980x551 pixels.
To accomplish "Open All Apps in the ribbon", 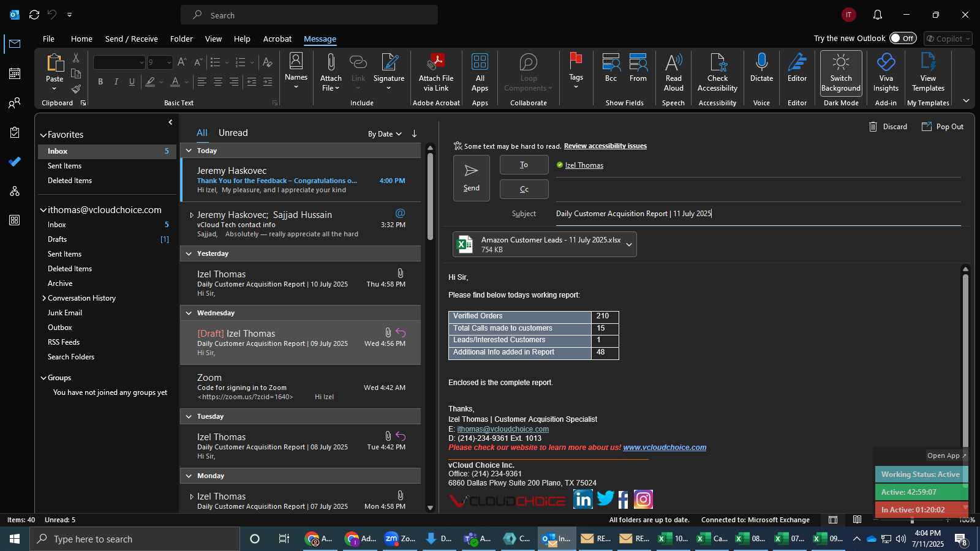I will click(x=480, y=72).
